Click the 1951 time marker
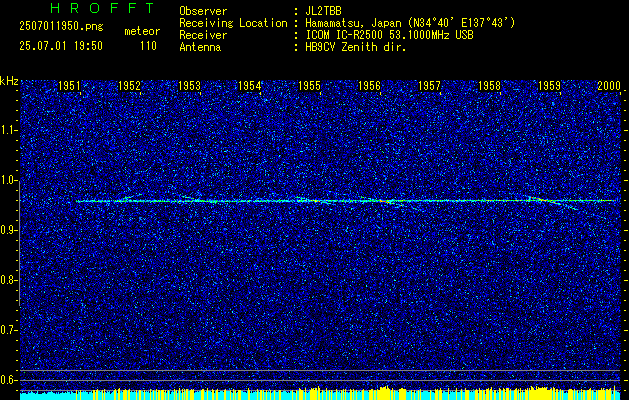Image resolution: width=629 pixels, height=400 pixels. [x=69, y=85]
